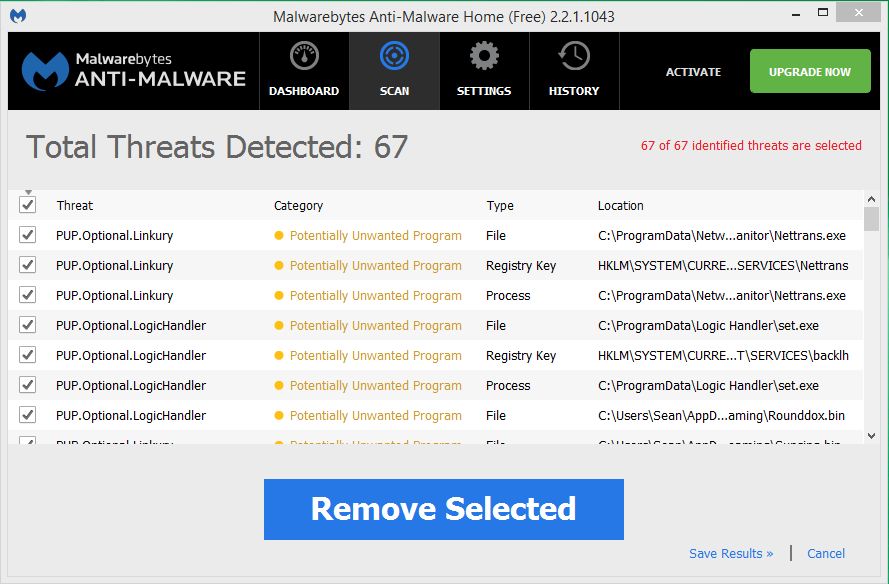
Task: Select location C:\Users\Sean\AppD...aming\Rounddox.bin
Action: [x=721, y=416]
